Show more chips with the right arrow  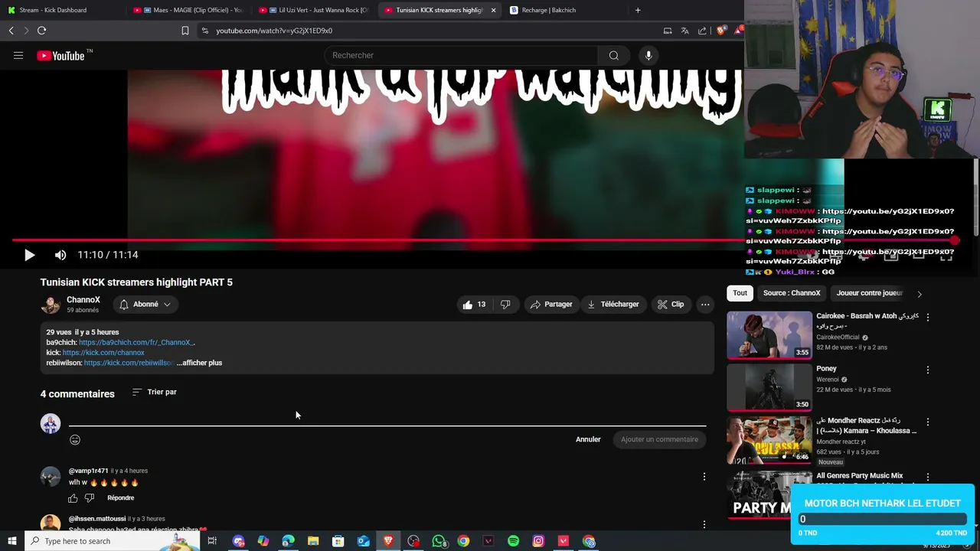(920, 294)
